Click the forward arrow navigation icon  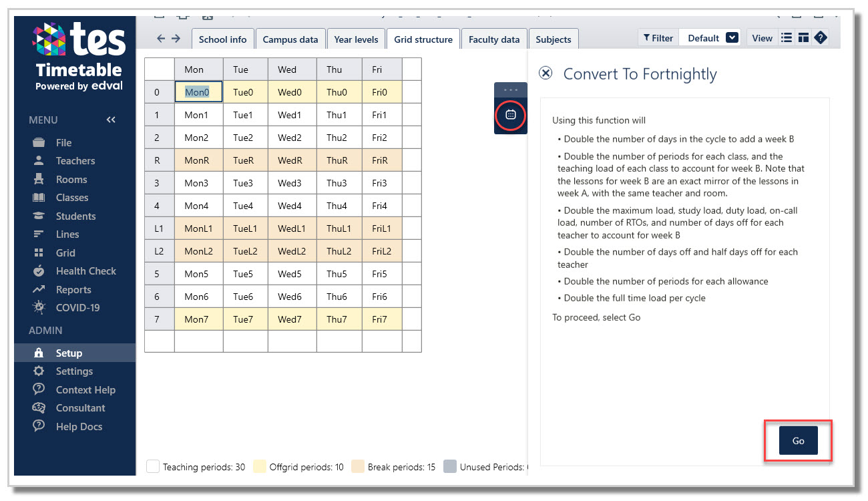click(x=176, y=39)
